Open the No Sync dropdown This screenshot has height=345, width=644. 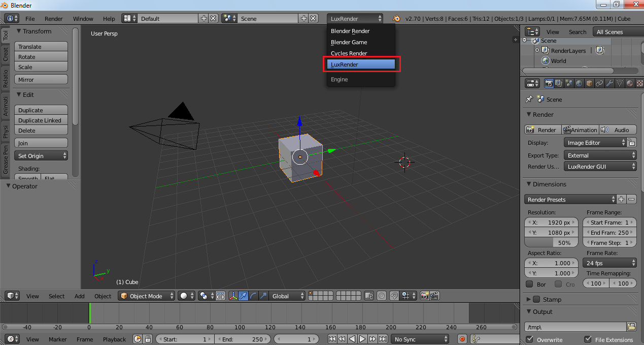pos(420,339)
